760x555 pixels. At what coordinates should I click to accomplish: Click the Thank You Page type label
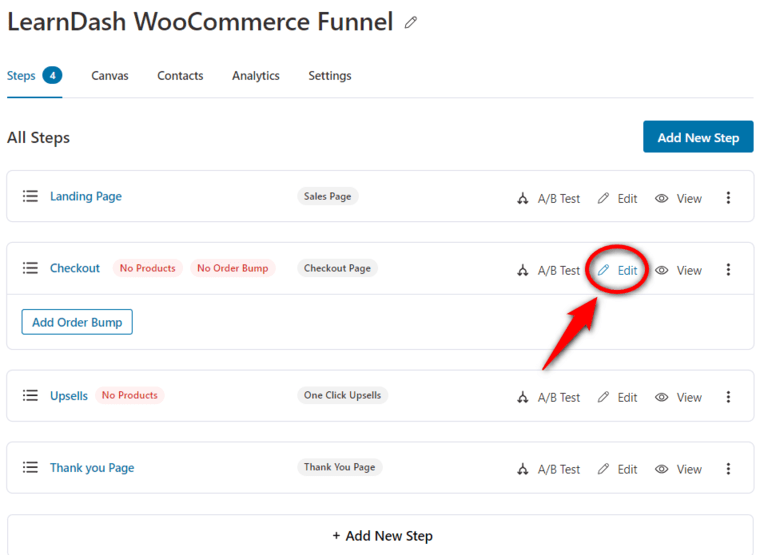coord(340,467)
